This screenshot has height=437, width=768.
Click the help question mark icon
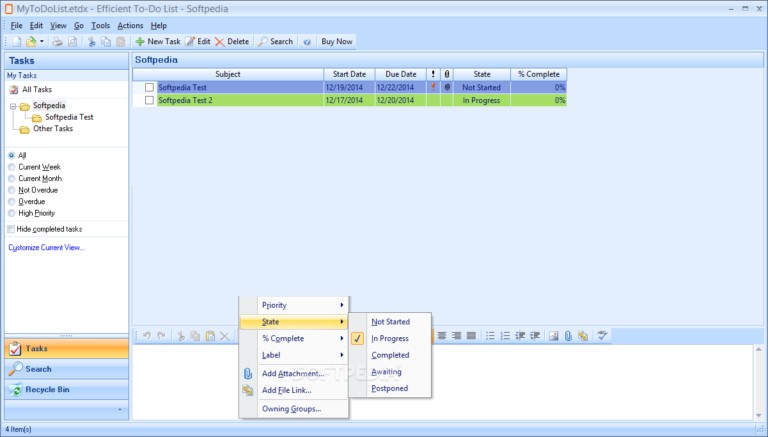[307, 42]
